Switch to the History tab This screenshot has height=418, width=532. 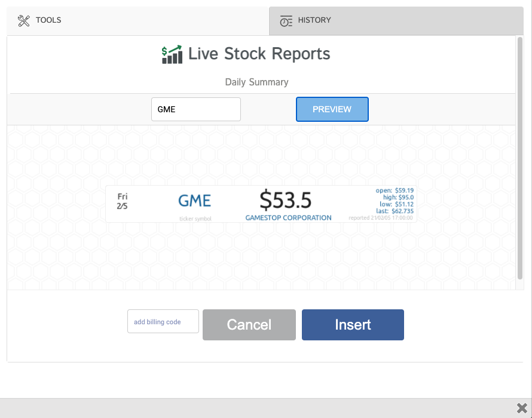(396, 21)
